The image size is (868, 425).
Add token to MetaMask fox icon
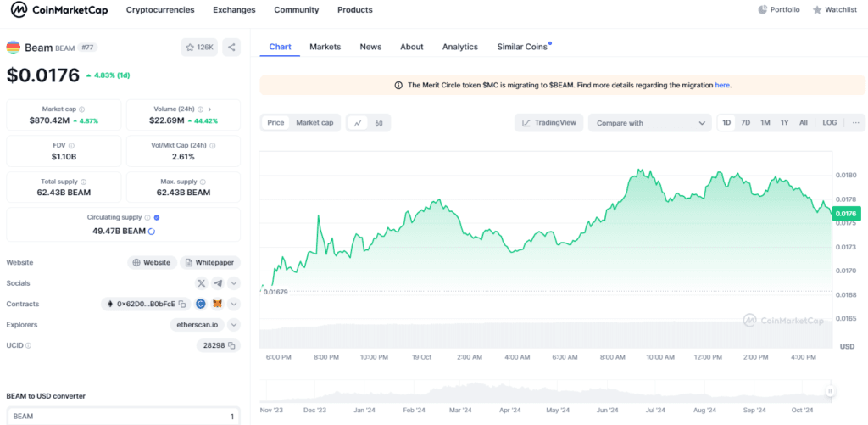[218, 304]
